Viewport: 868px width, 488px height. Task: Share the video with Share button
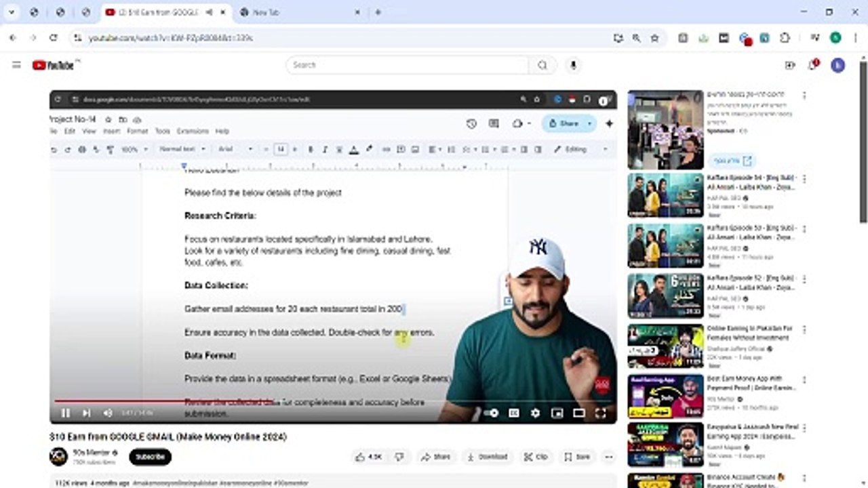(x=435, y=457)
